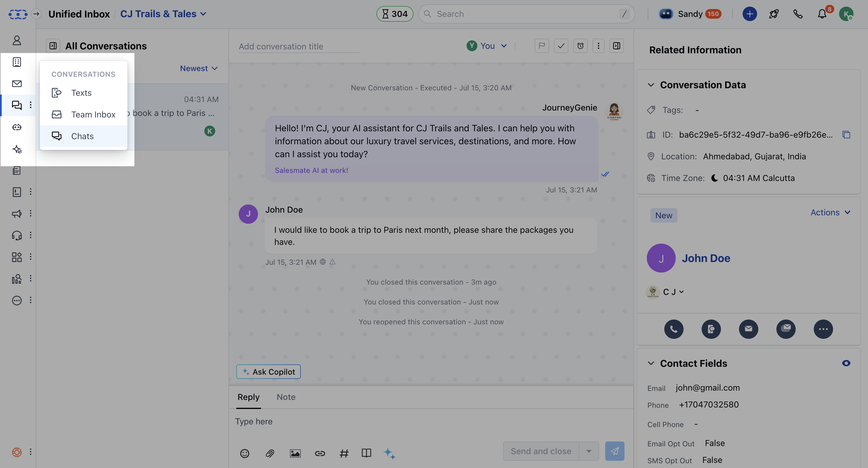The image size is (868, 468).
Task: Click the rocket setup icon in top bar
Action: tap(774, 14)
